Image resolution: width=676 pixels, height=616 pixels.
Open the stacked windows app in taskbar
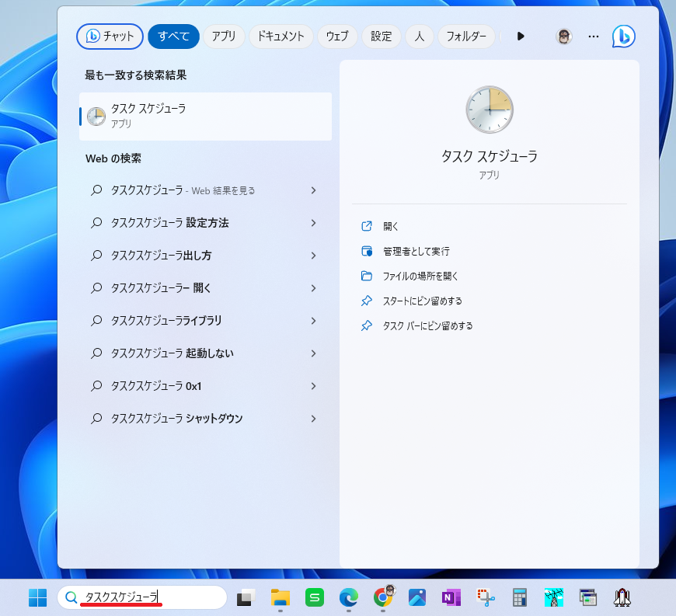coord(587,597)
